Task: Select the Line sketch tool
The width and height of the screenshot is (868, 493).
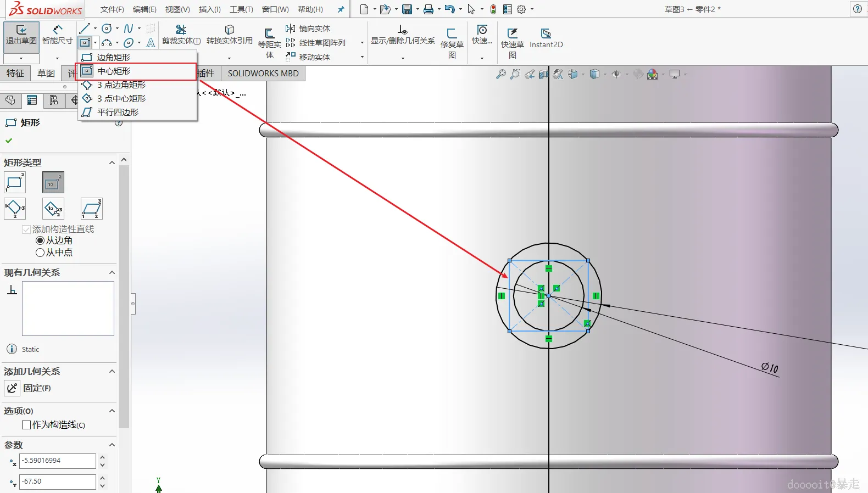Action: pyautogui.click(x=85, y=29)
